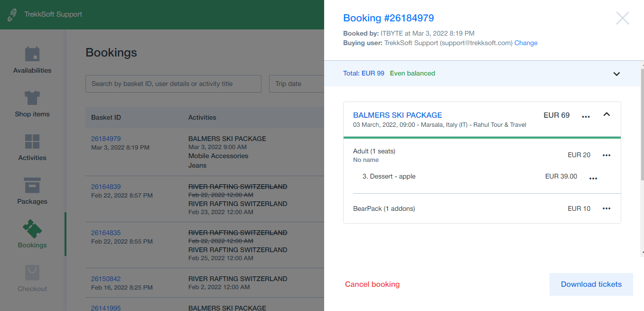Click the Even balanced status text
This screenshot has height=311, width=644.
pos(412,73)
